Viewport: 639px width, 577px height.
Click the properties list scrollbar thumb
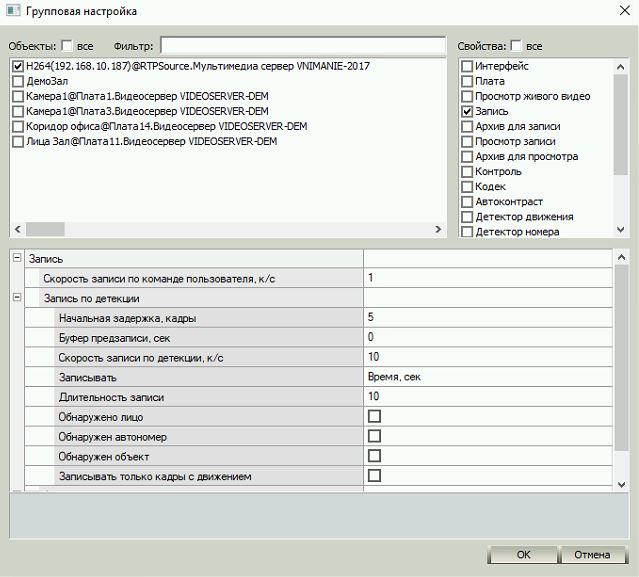621,125
